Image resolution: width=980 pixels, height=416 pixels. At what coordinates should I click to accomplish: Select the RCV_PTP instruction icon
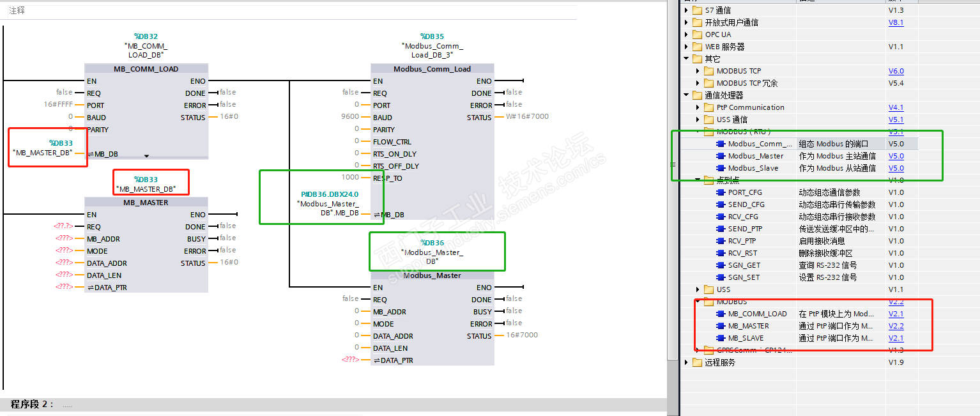(x=721, y=241)
